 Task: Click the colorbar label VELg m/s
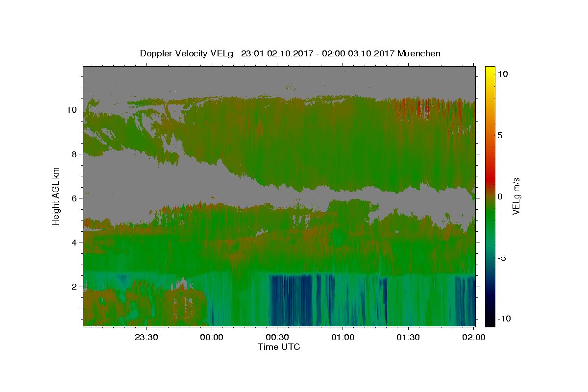(x=516, y=196)
